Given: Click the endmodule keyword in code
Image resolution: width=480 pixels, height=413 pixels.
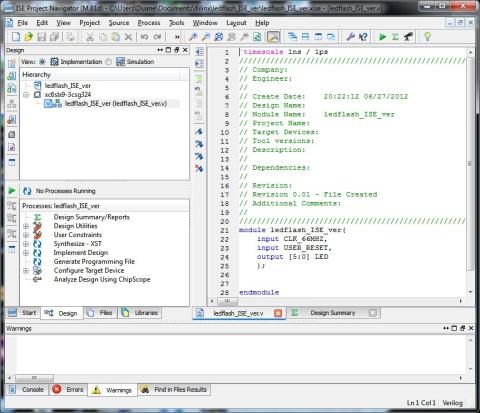Looking at the screenshot, I should coord(259,293).
